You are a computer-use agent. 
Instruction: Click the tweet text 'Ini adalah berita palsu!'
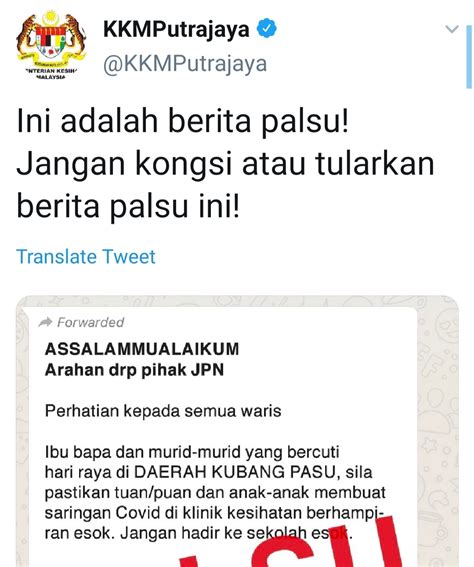183,121
